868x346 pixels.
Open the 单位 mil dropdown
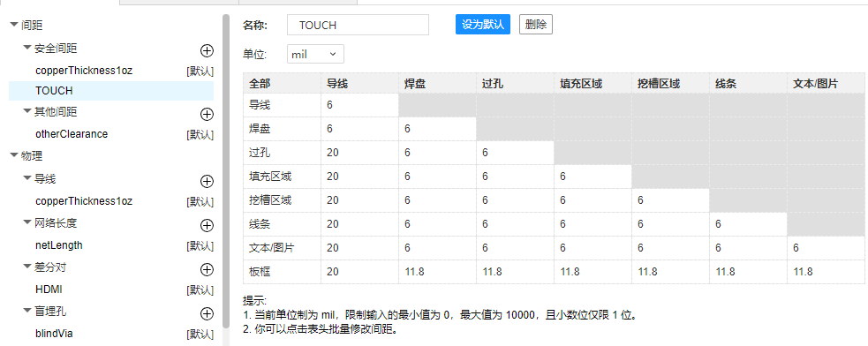coord(315,54)
